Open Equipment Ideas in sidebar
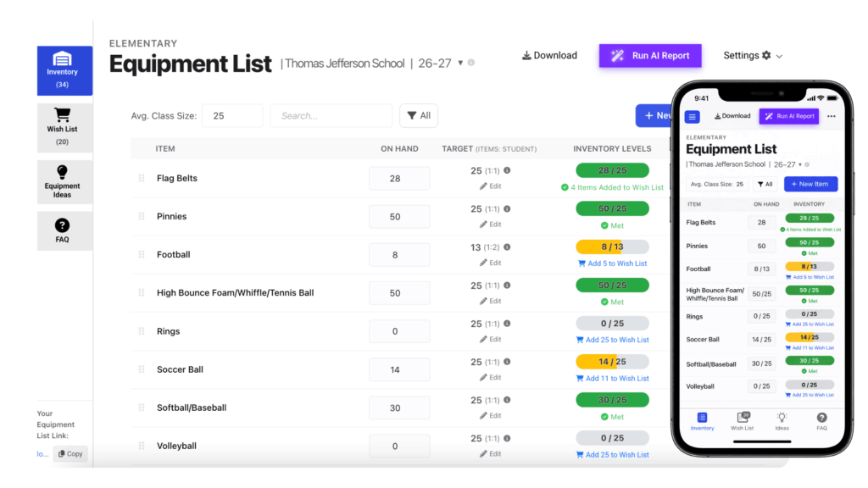 click(x=64, y=182)
